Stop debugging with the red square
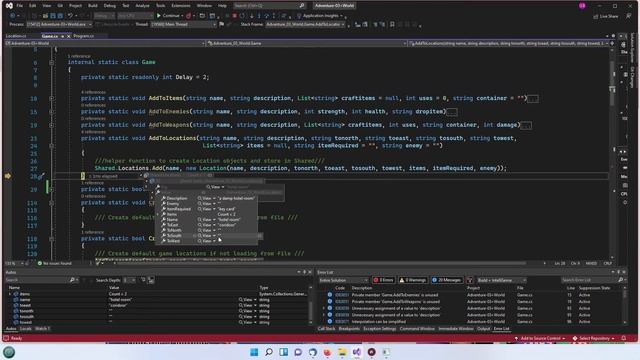Screen dimensions: 640x360 pos(234,16)
